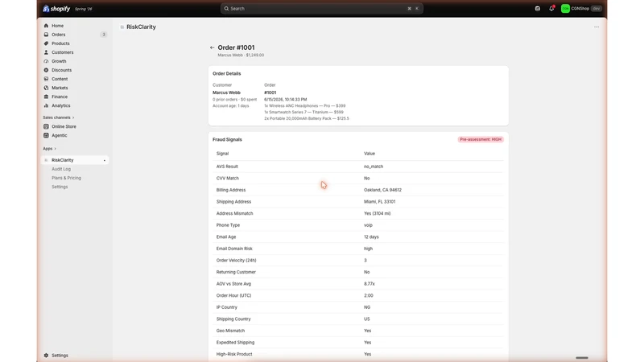Open Products in the sidebar
Viewport: 644px width, 362px height.
(60, 43)
